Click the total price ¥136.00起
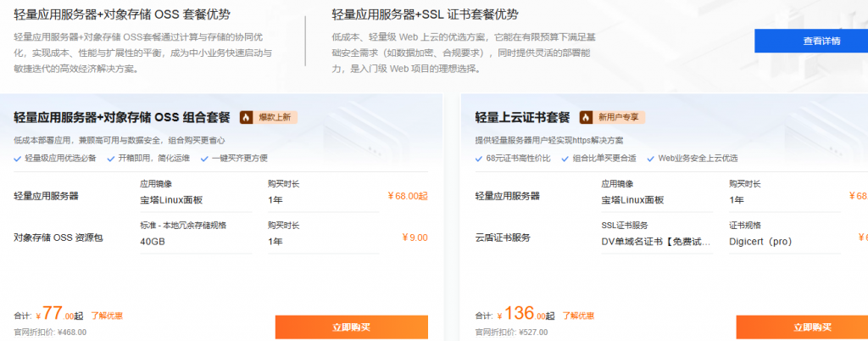This screenshot has width=868, height=341. (526, 314)
